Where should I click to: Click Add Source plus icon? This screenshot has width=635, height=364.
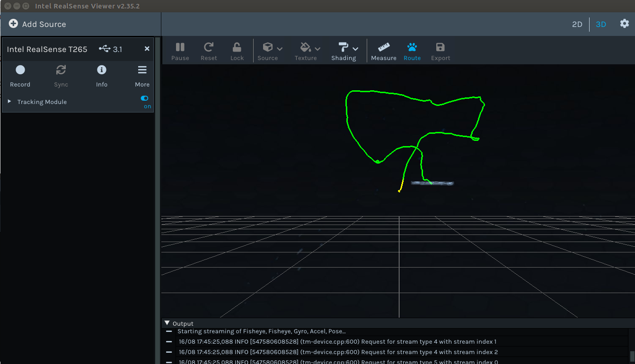(13, 24)
